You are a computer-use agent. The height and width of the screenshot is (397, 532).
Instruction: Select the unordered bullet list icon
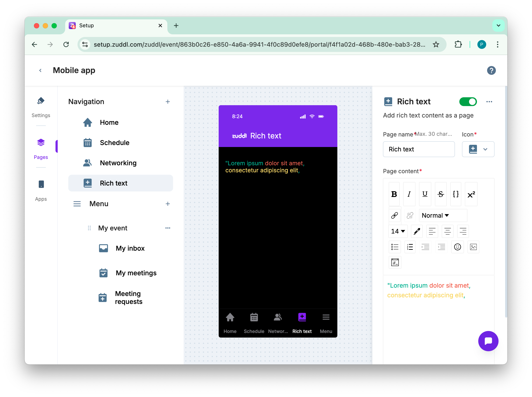click(395, 247)
